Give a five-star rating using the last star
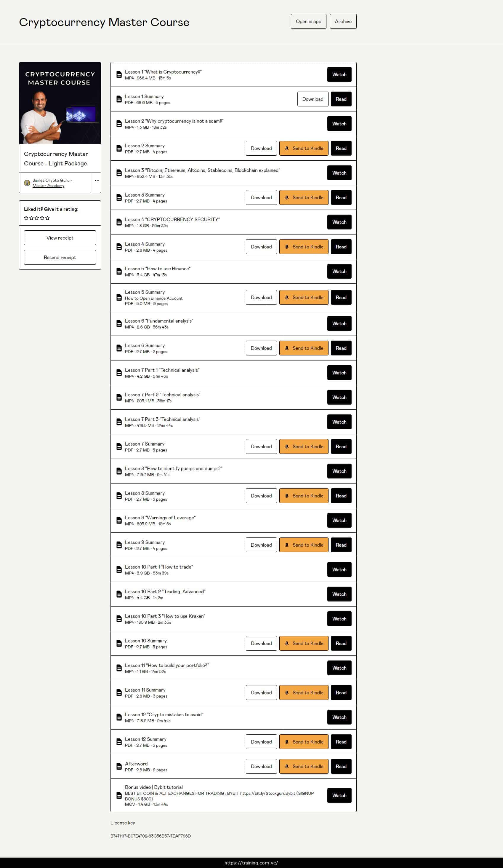Image resolution: width=503 pixels, height=868 pixels. click(x=47, y=218)
